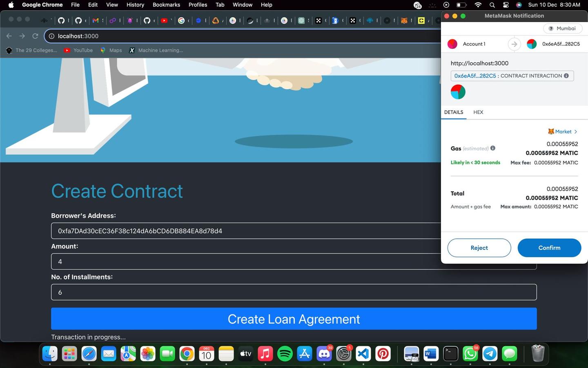The width and height of the screenshot is (588, 368).
Task: Switch to the HEX tab
Action: [478, 112]
